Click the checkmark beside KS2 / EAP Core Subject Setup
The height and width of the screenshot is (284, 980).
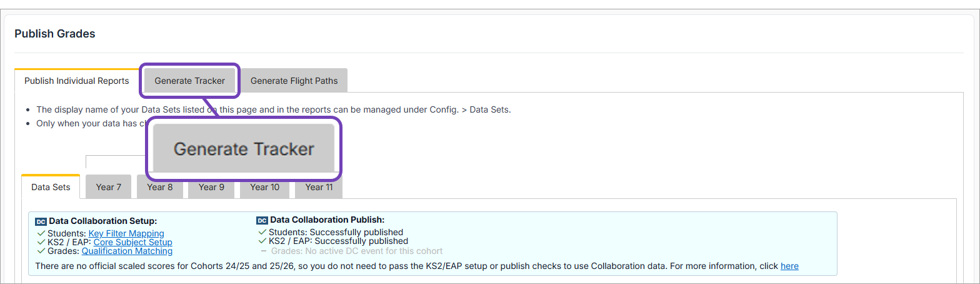(x=41, y=242)
